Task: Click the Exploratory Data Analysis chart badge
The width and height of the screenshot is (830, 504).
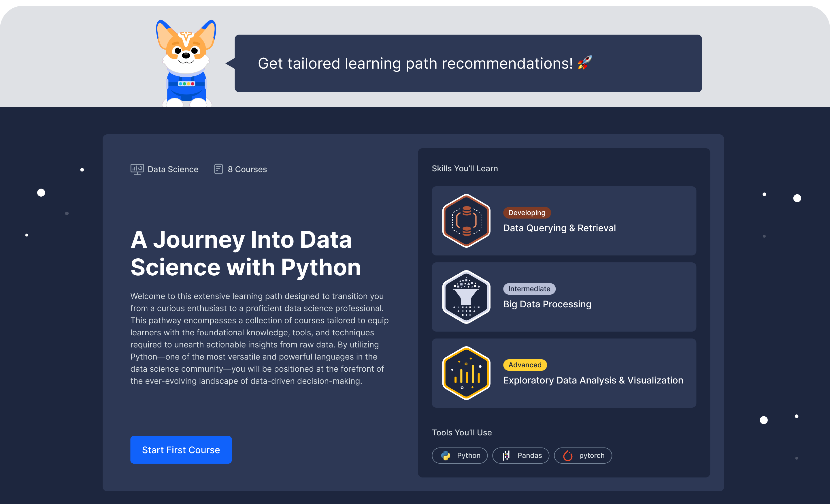Action: [466, 373]
